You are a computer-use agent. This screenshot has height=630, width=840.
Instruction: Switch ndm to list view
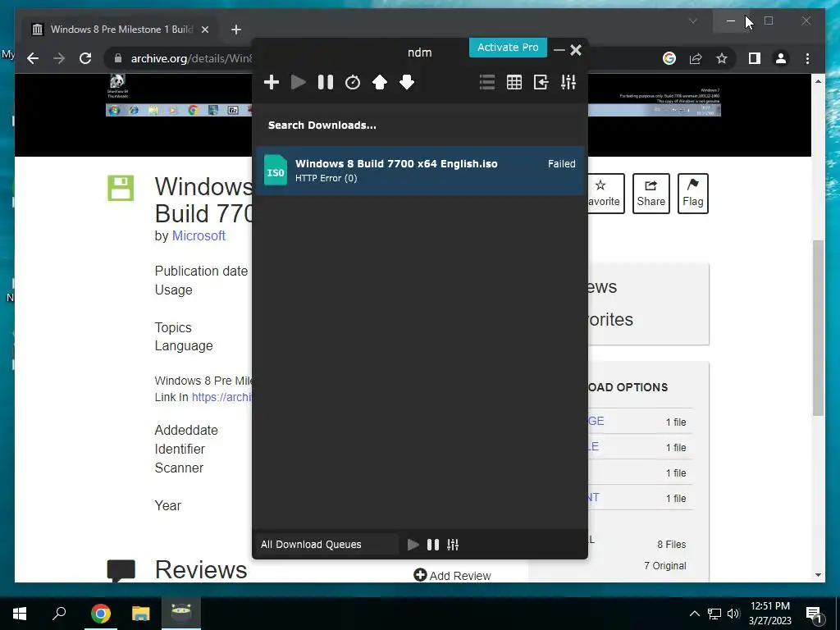point(487,82)
